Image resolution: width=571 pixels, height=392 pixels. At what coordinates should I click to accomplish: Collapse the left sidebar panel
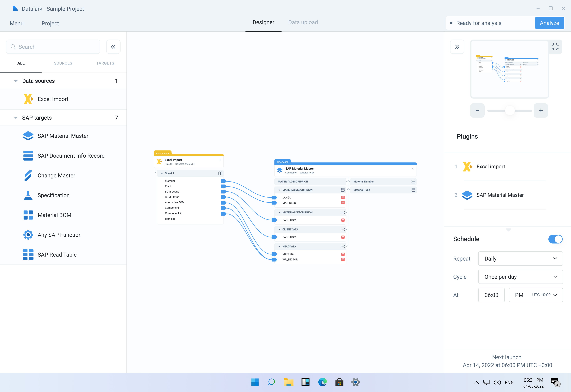pyautogui.click(x=113, y=47)
